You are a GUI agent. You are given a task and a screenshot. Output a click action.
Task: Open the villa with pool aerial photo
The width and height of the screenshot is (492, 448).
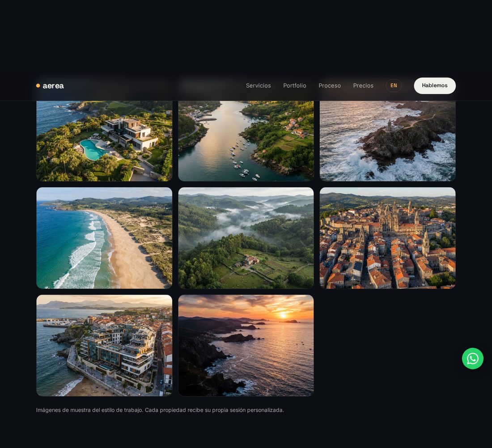click(x=104, y=141)
